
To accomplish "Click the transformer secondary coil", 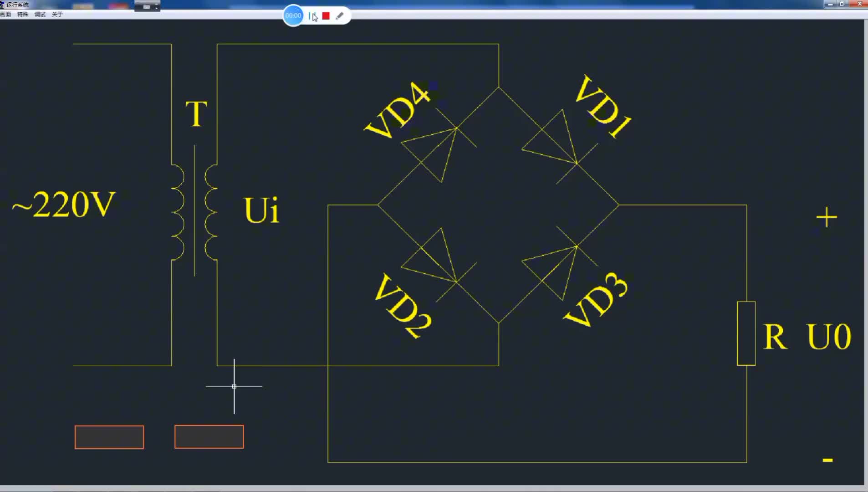I will pos(211,212).
